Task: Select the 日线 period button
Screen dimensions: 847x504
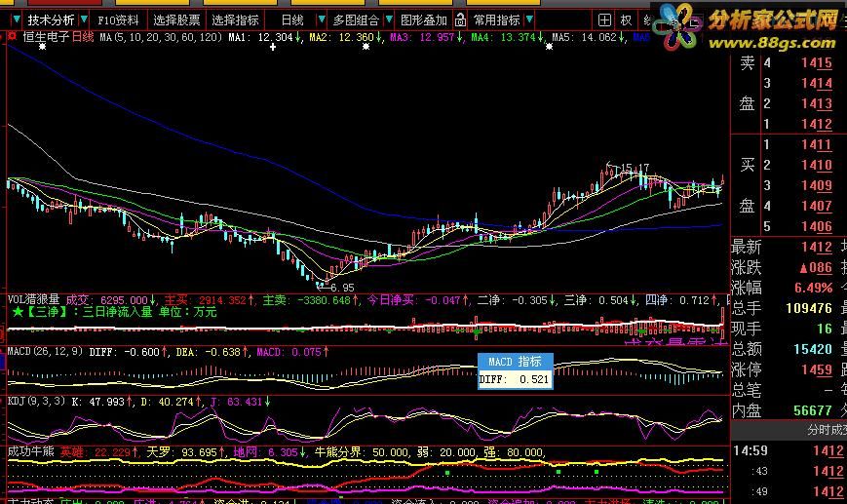Action: (292, 20)
